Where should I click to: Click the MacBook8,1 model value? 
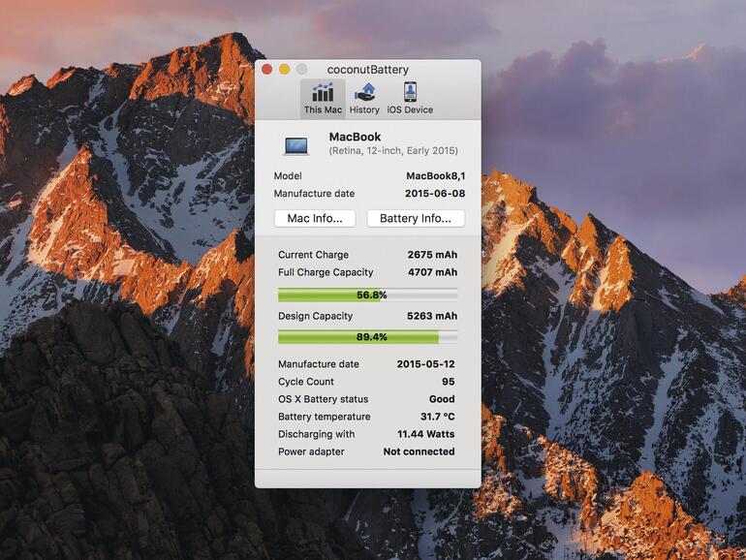coord(435,176)
